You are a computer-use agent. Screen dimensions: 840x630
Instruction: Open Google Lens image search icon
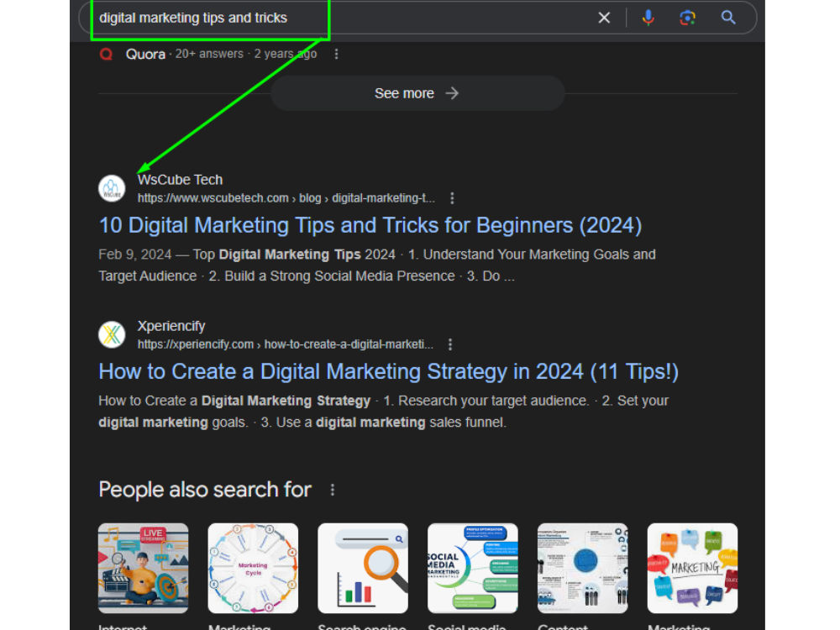pos(687,18)
